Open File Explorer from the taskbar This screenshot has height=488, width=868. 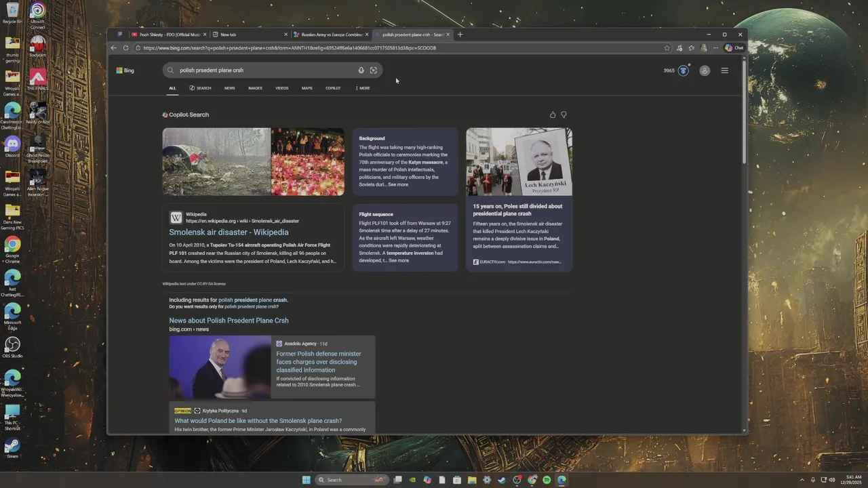coord(472,480)
